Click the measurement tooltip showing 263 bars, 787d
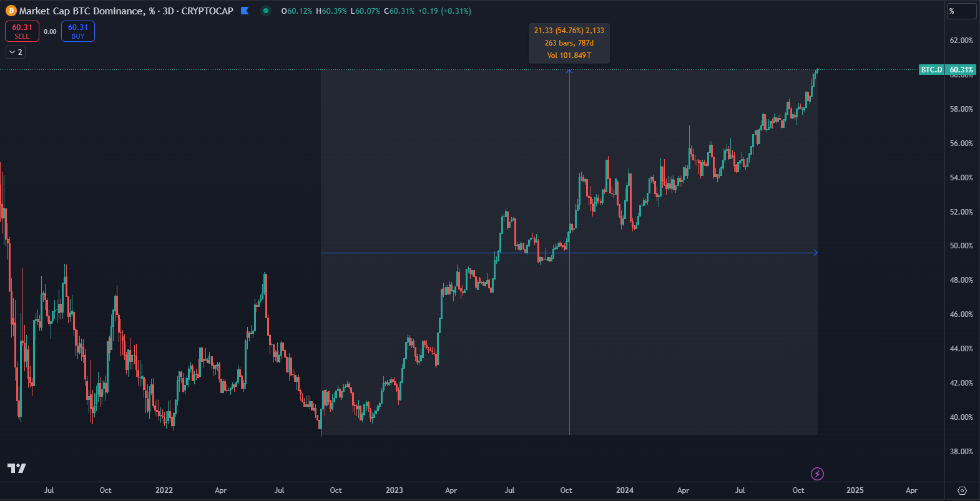The height and width of the screenshot is (501, 980). point(569,43)
